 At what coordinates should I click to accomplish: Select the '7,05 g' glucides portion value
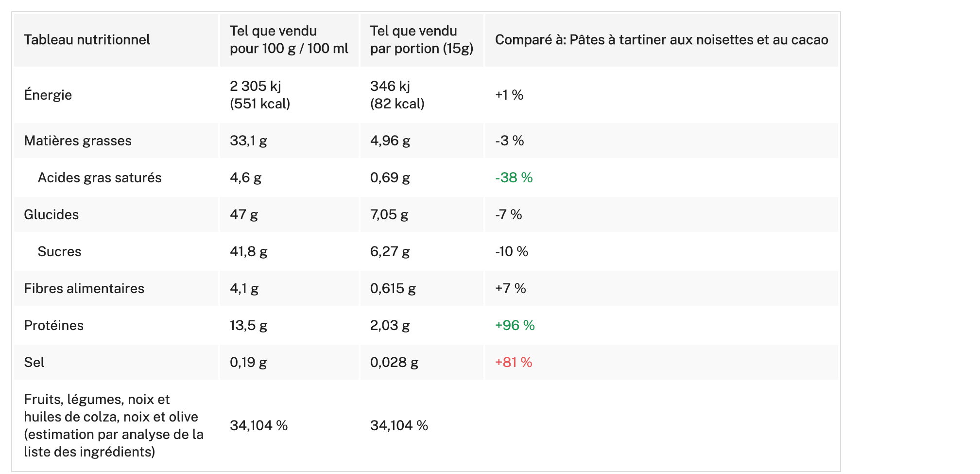tap(389, 214)
